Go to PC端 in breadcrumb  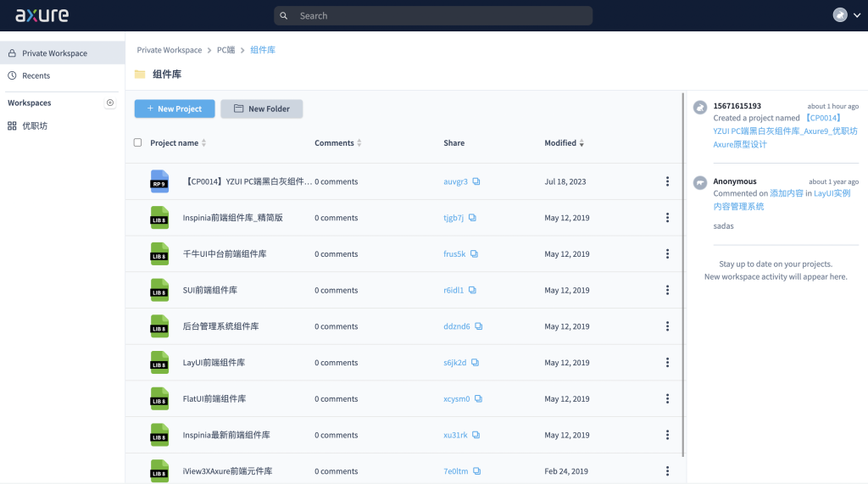click(x=225, y=50)
